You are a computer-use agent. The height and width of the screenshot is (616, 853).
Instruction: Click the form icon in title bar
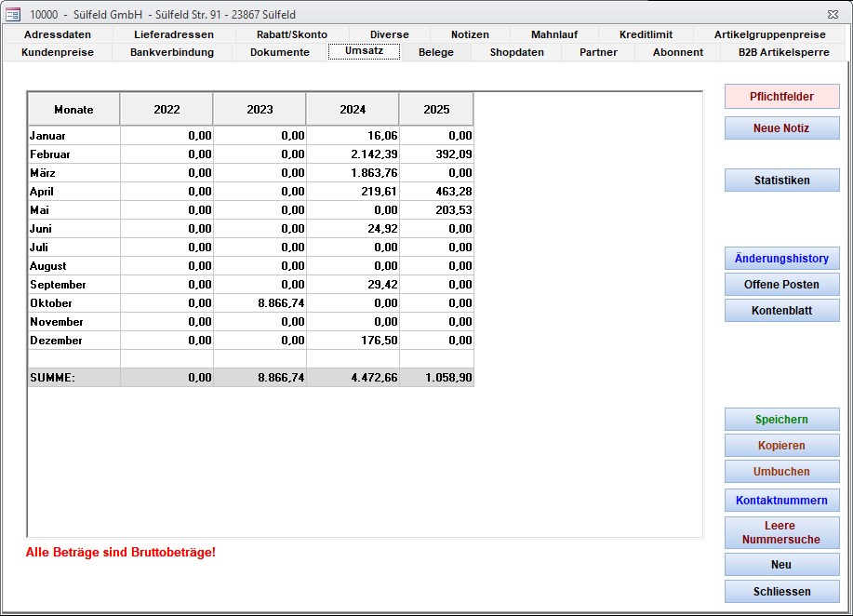point(13,14)
